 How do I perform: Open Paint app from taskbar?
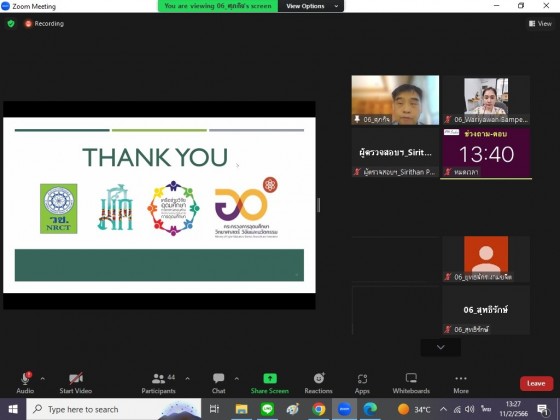click(293, 409)
